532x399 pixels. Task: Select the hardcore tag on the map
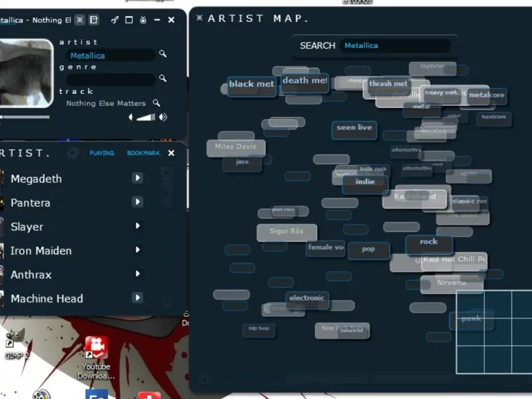tap(494, 119)
